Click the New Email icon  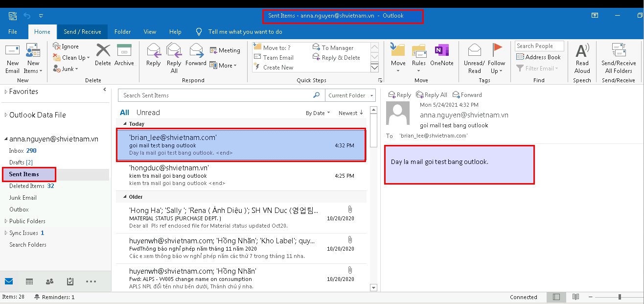pyautogui.click(x=13, y=51)
